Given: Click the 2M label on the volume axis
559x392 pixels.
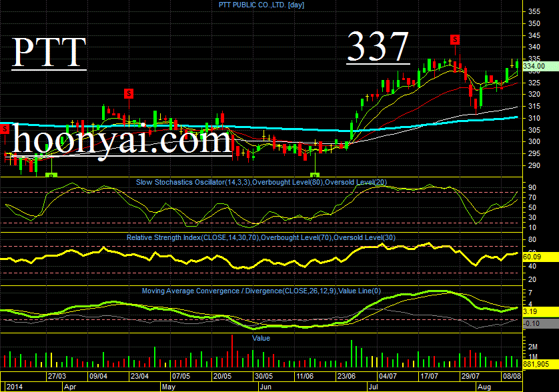Looking at the screenshot, I should 533,347.
